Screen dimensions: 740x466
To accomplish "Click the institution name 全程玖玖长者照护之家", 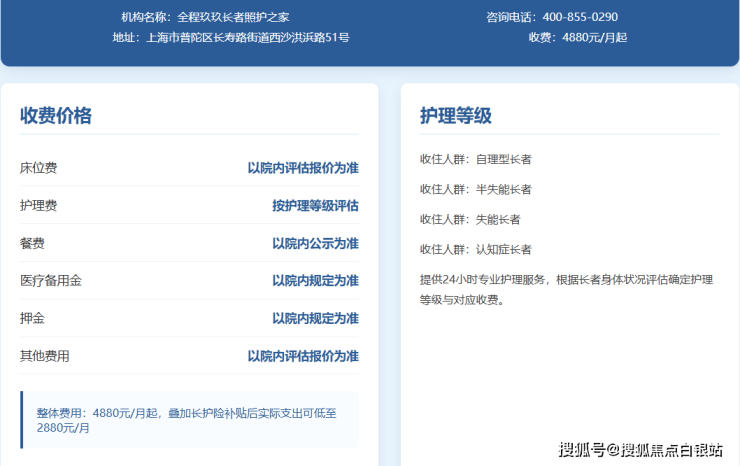I will 233,17.
